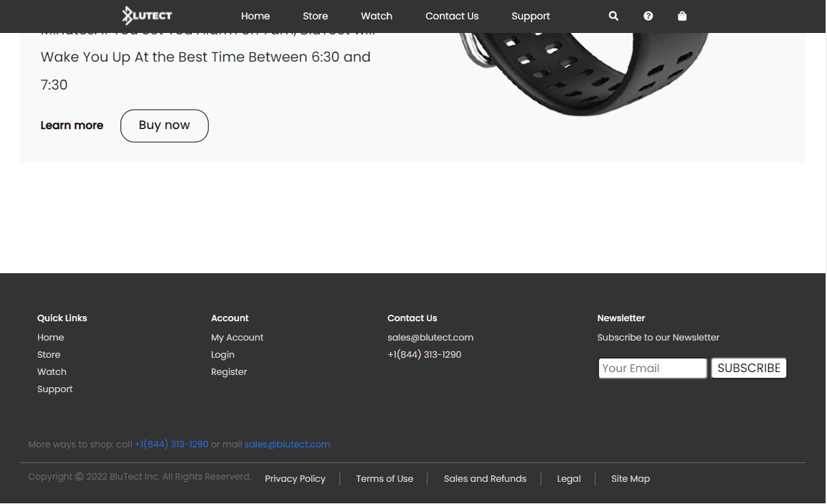Click the BluTect logo in header
This screenshot has width=827, height=504.
147,15
